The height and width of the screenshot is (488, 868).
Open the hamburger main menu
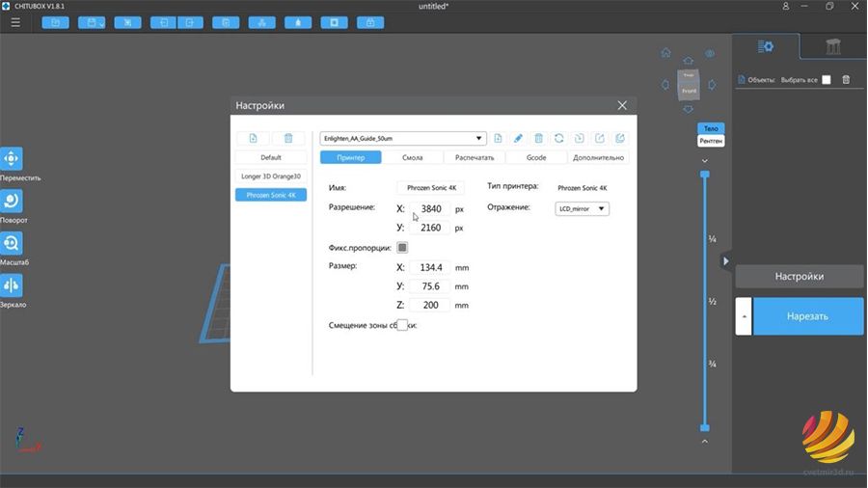(x=15, y=23)
